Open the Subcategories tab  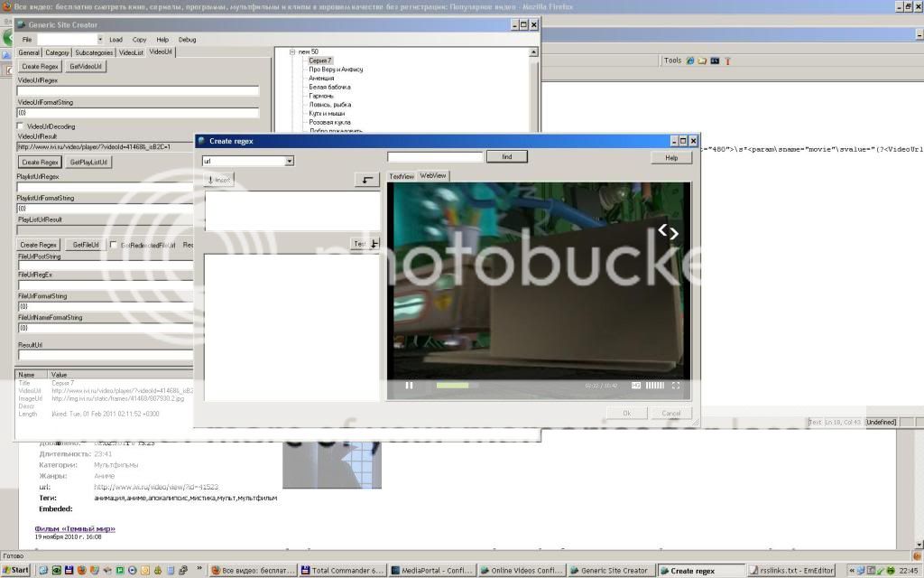[94, 52]
